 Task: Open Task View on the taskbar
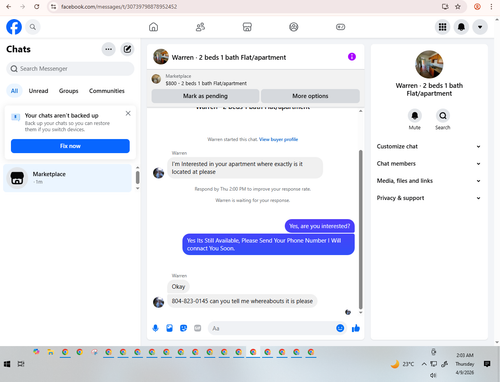[x=21, y=364]
